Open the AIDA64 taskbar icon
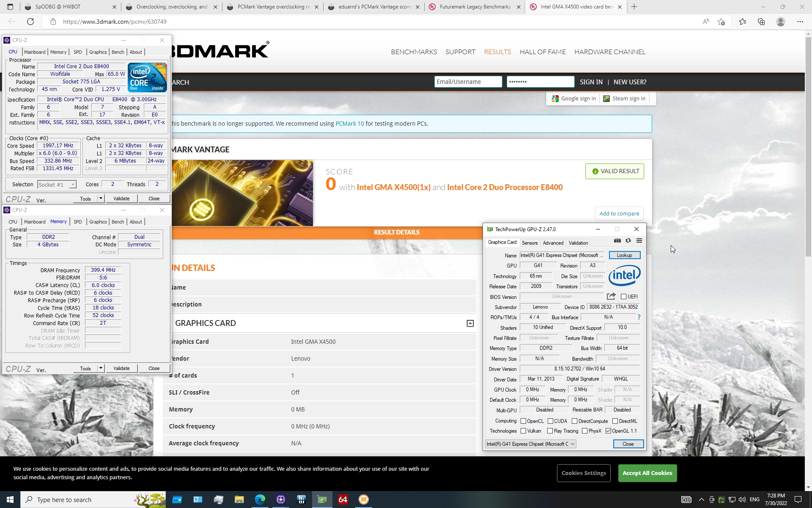The height and width of the screenshot is (508, 812). pyautogui.click(x=343, y=500)
